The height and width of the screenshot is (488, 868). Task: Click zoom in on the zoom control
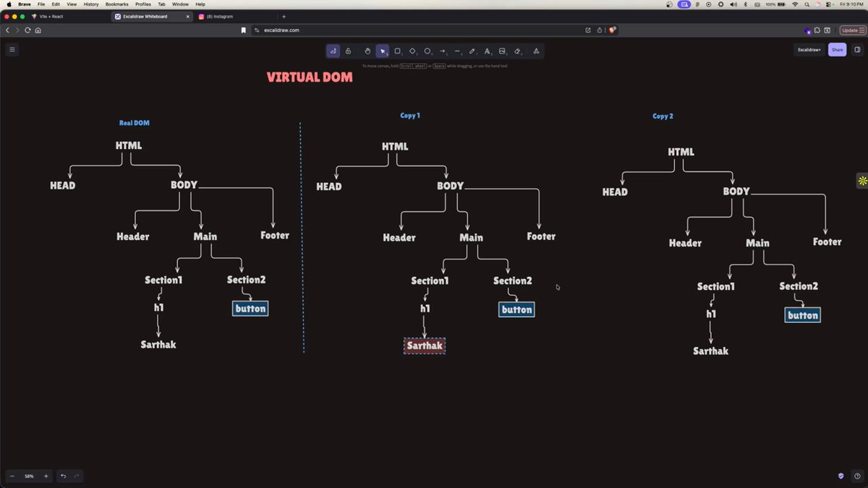click(46, 476)
